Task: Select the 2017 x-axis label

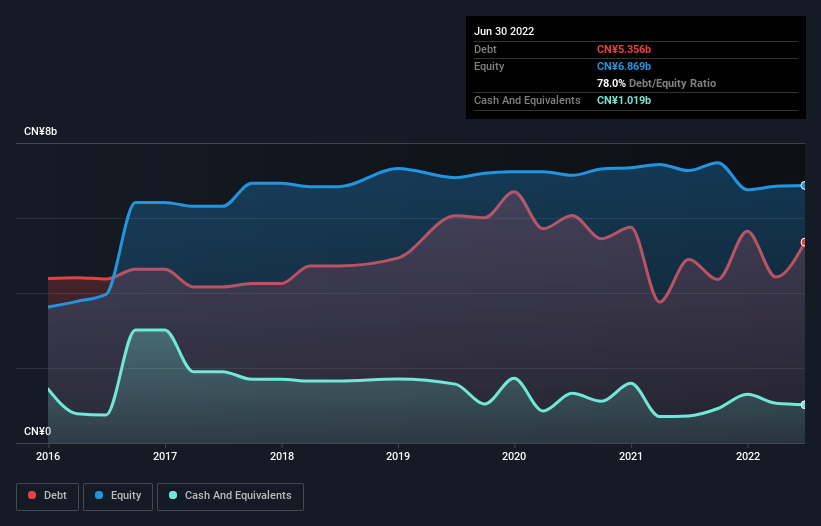Action: pos(165,456)
